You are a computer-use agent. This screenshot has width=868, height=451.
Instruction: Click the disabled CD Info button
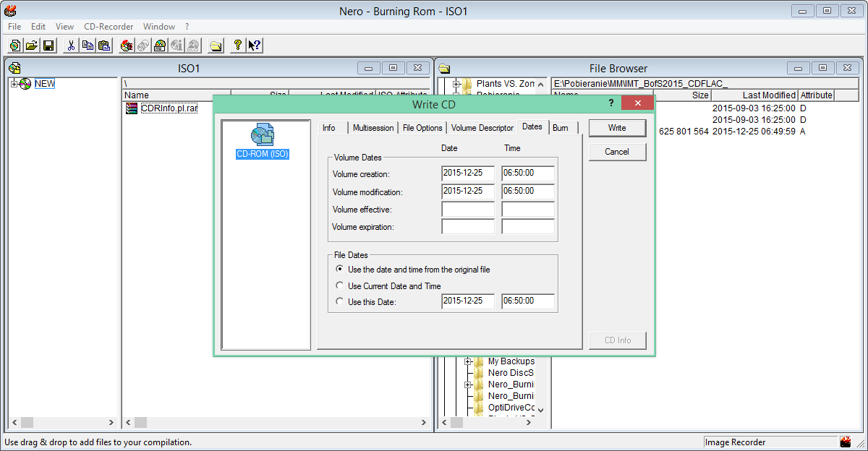[x=617, y=340]
